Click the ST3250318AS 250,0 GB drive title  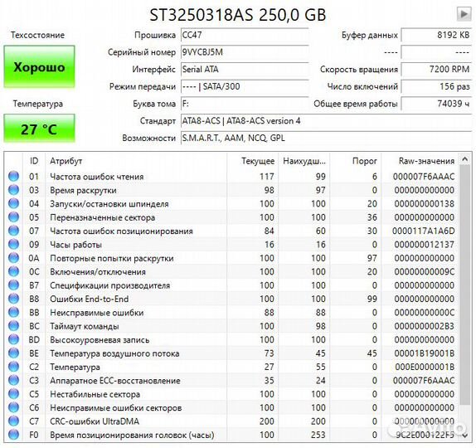tap(238, 15)
